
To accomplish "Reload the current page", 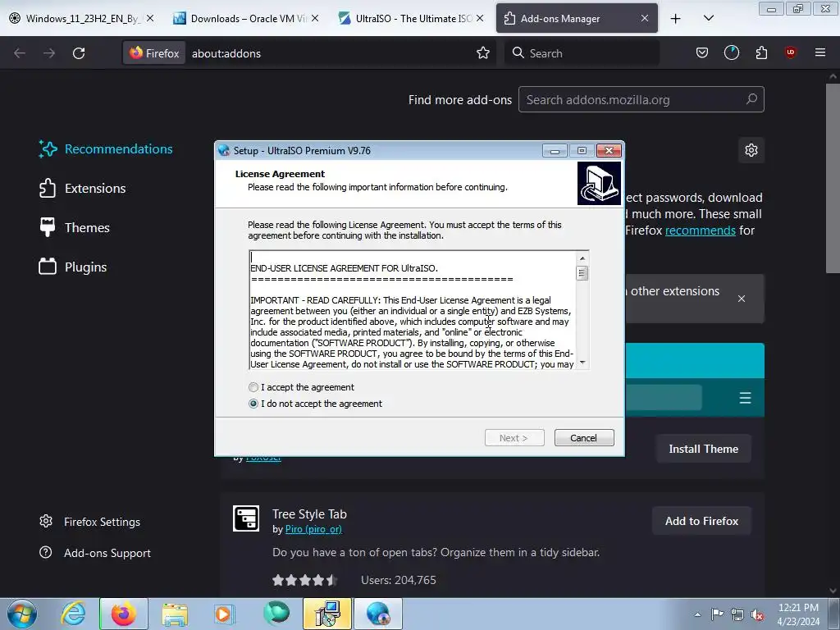I will [x=79, y=53].
